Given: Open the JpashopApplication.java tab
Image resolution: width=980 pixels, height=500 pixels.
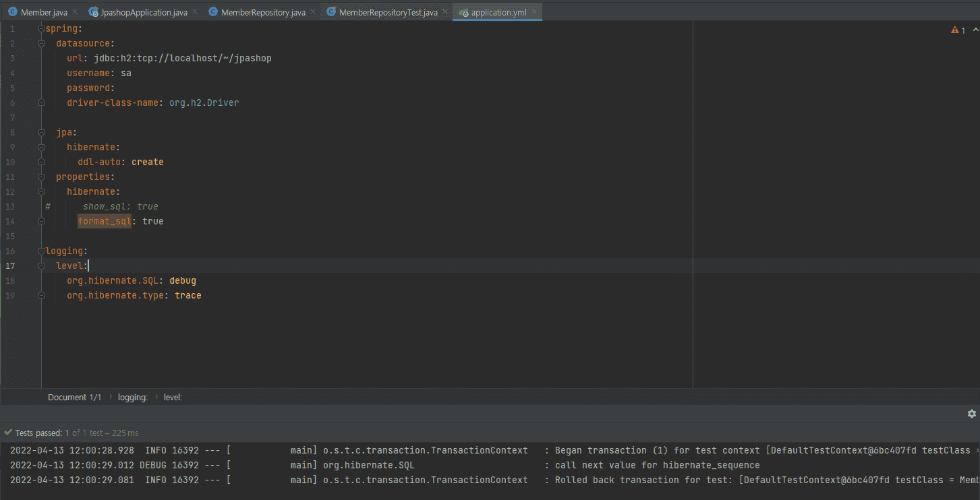Looking at the screenshot, I should (143, 12).
